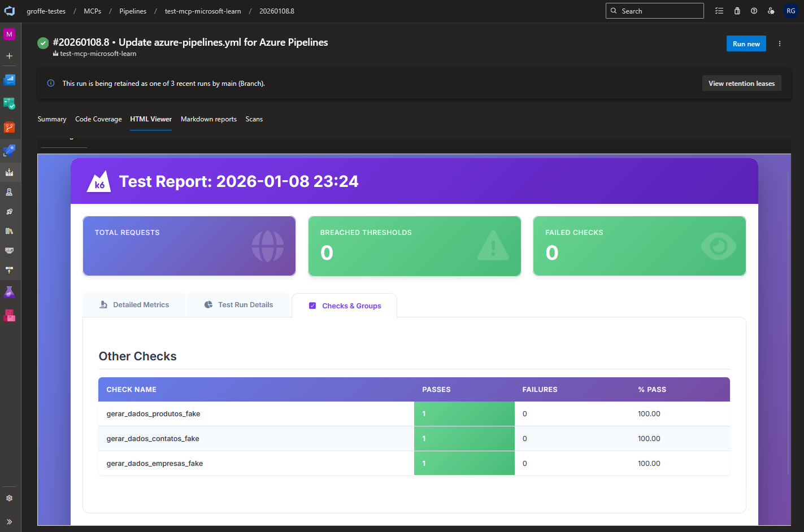Open Overview dashboards icon in sidebar

[x=9, y=80]
